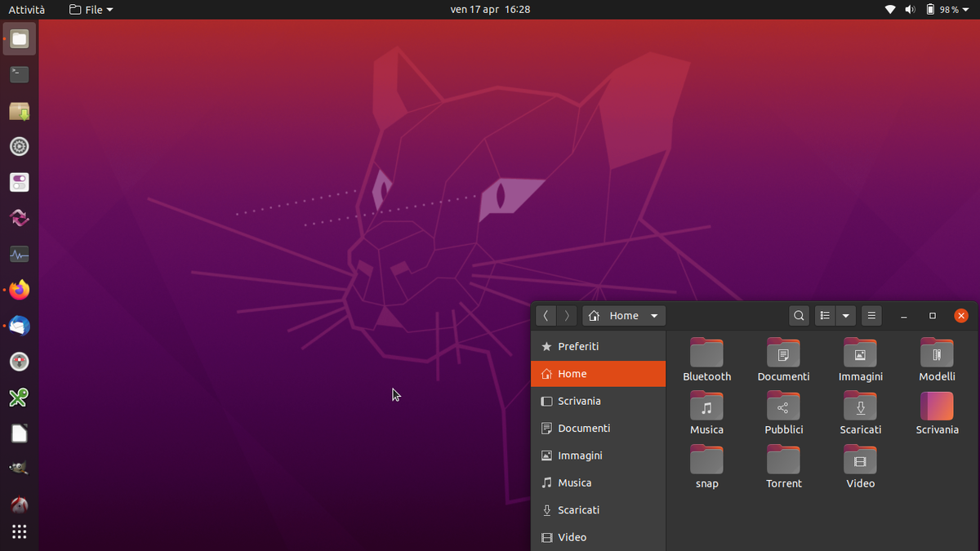
Task: Select Immagini in the sidebar
Action: tap(599, 455)
